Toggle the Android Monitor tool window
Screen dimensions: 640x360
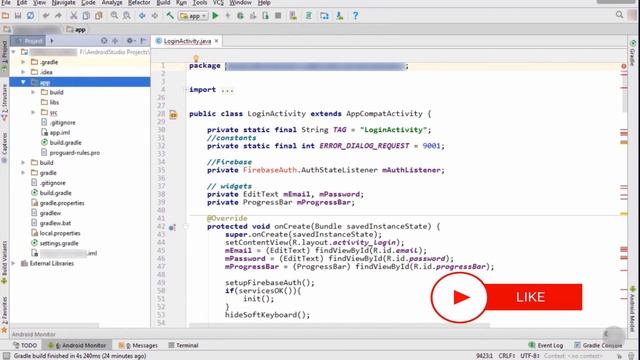(78, 345)
